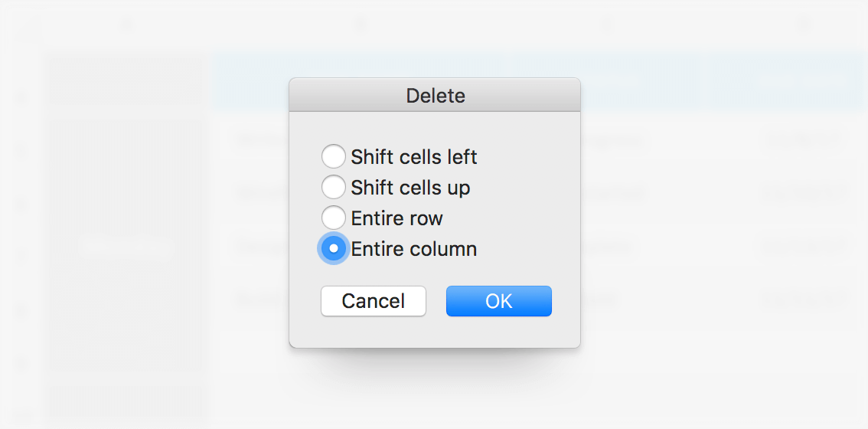868x429 pixels.
Task: Click the "Shift cells left" label text
Action: (414, 157)
